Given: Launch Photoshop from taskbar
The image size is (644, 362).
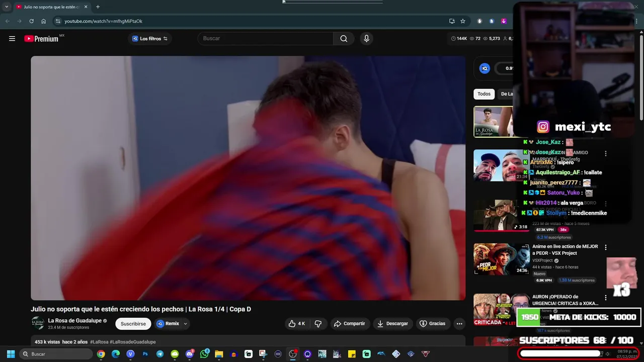Looking at the screenshot, I should [x=145, y=354].
